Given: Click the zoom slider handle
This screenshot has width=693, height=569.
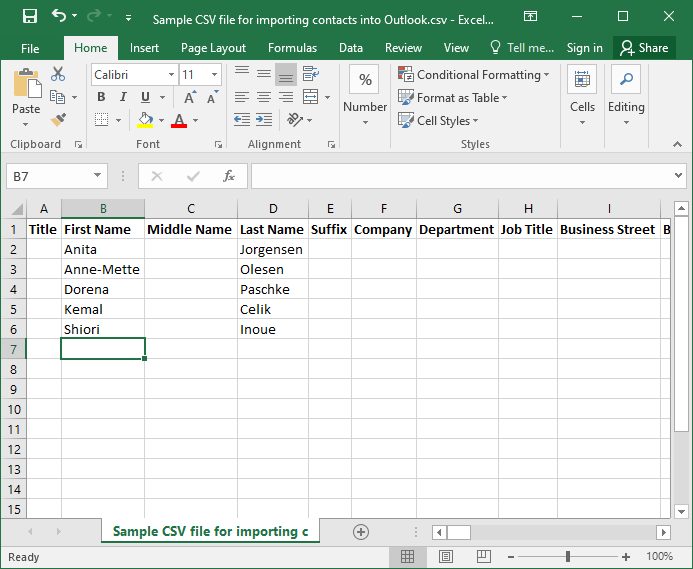Looking at the screenshot, I should [x=568, y=557].
